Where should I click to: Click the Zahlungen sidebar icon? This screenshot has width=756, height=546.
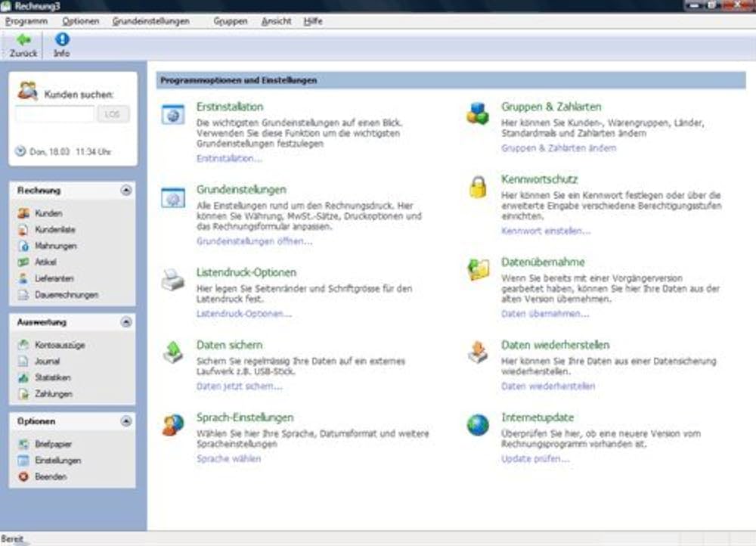pos(23,393)
